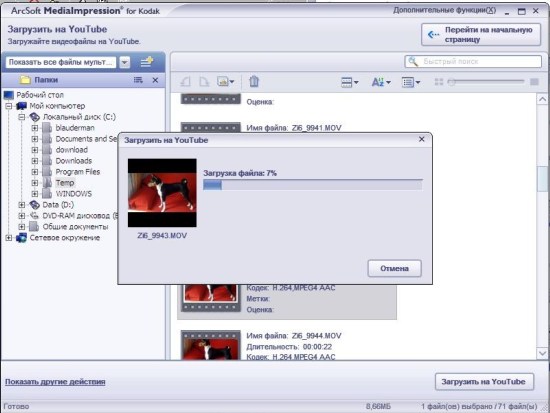Image resolution: width=550 pixels, height=413 pixels.
Task: Select the 'Temp' folder
Action: [x=65, y=182]
